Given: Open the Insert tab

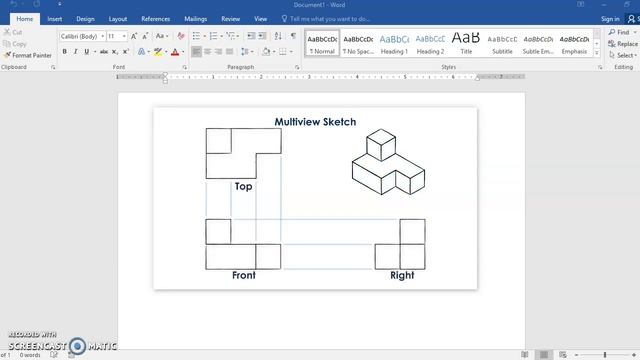Looking at the screenshot, I should tap(55, 19).
